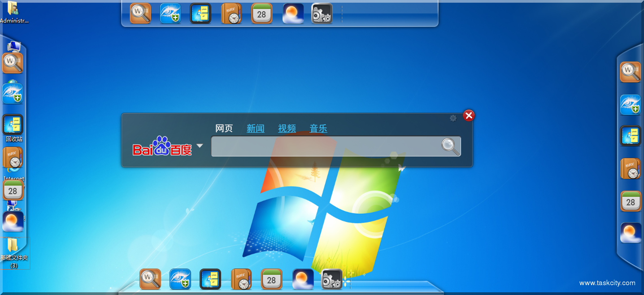Viewport: 644px width, 295px height.
Task: Switch to the 音乐 tab
Action: tap(318, 129)
